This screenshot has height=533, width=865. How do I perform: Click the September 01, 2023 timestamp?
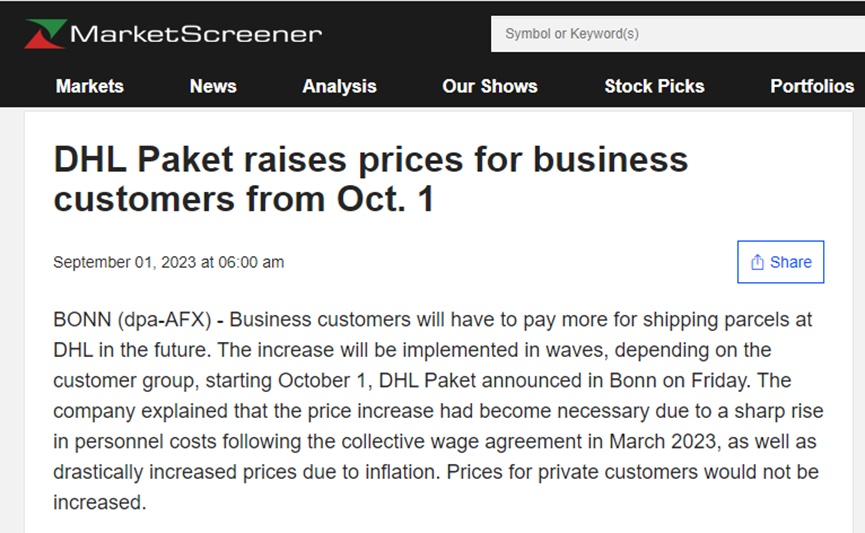[168, 262]
